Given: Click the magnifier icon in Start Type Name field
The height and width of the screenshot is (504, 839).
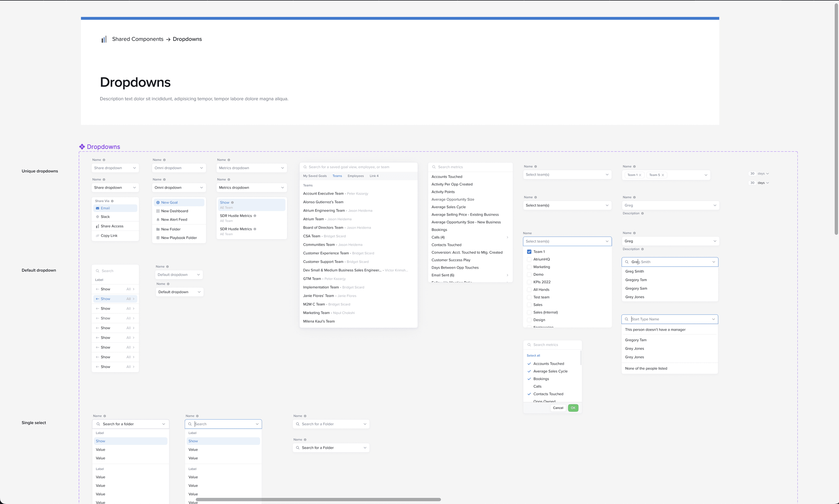Looking at the screenshot, I should pyautogui.click(x=627, y=319).
